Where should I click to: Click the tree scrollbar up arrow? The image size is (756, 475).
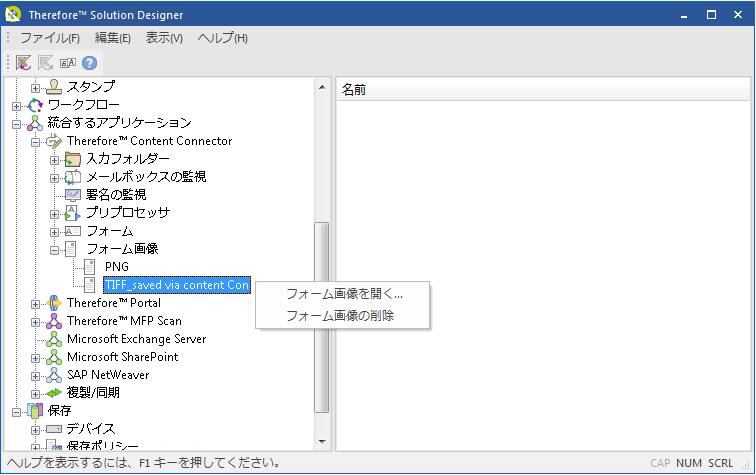322,87
